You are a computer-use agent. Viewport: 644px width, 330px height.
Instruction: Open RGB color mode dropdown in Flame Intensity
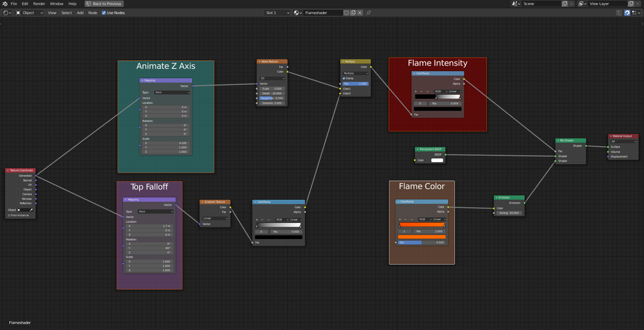coord(441,92)
